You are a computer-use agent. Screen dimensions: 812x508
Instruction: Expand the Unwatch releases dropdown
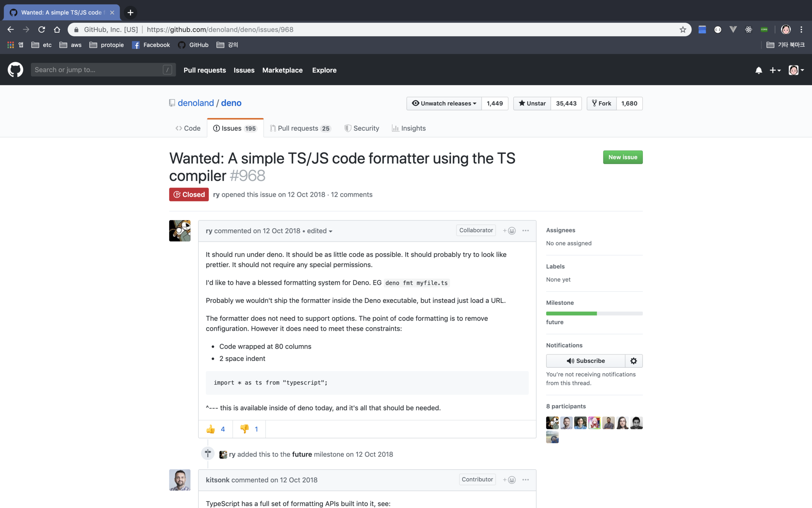pyautogui.click(x=444, y=103)
